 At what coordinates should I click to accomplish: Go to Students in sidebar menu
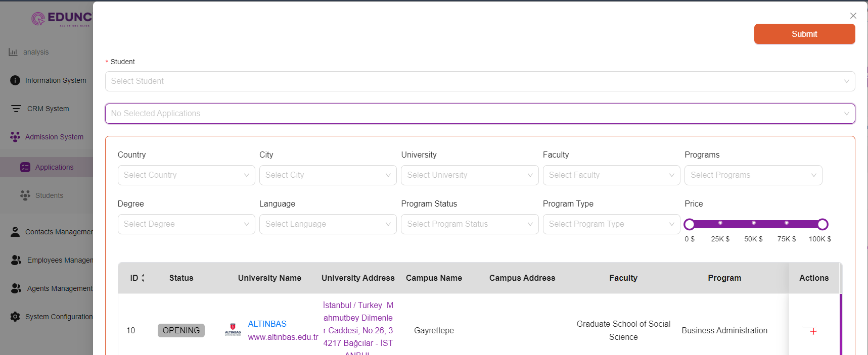click(x=49, y=195)
